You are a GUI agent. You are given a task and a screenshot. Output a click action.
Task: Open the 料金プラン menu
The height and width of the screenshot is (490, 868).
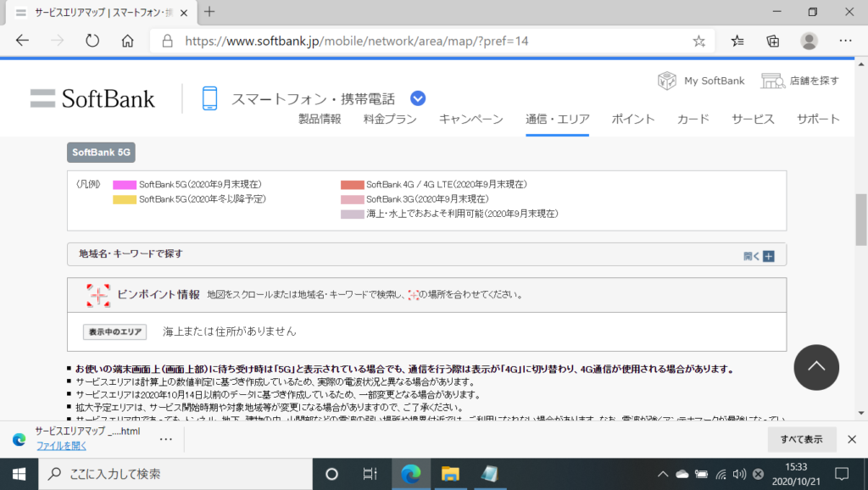click(x=390, y=119)
